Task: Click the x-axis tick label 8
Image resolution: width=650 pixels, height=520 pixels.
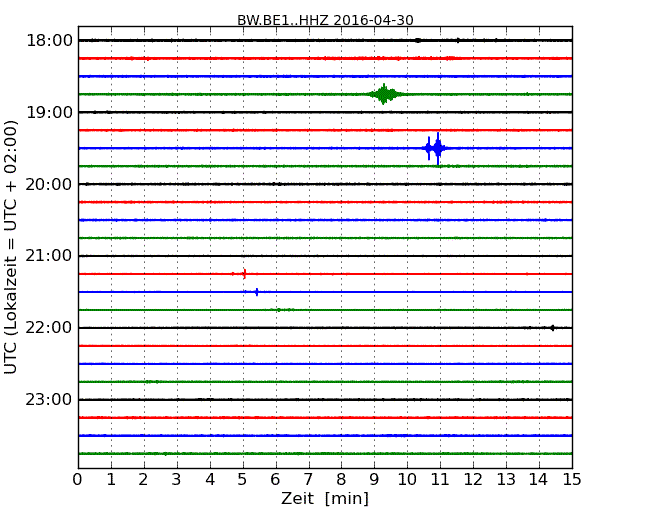Action: pyautogui.click(x=341, y=480)
